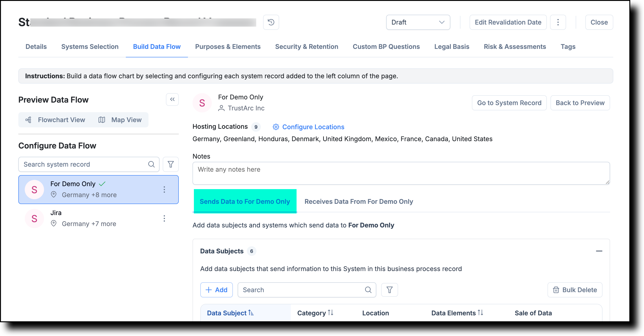Open the data subjects filter funnel
The width and height of the screenshot is (644, 336).
(x=389, y=290)
